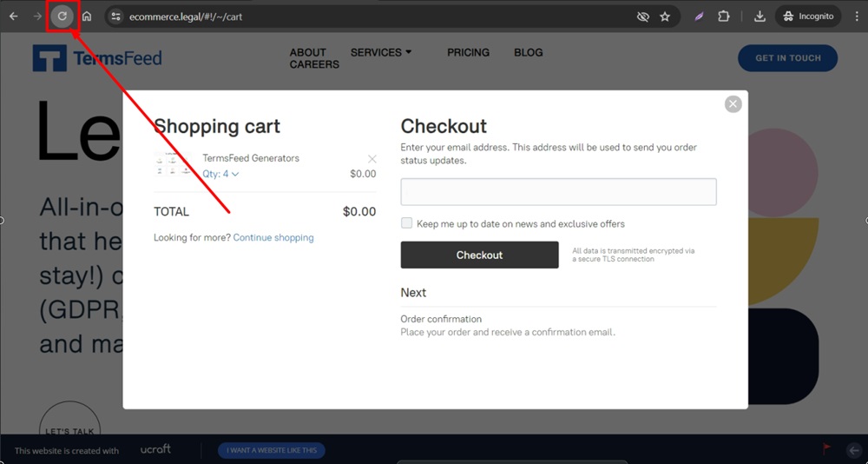Expand the SERVICES dropdown menu
This screenshot has width=868, height=464.
point(381,53)
